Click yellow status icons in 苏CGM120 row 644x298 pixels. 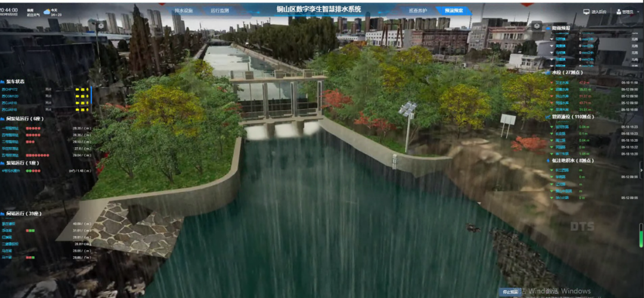tap(82, 96)
